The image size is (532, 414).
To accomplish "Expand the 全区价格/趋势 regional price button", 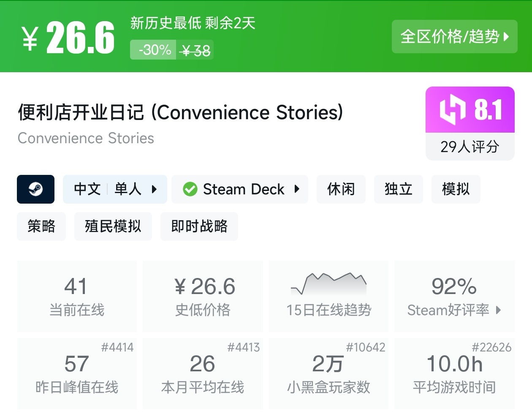I will (x=454, y=37).
